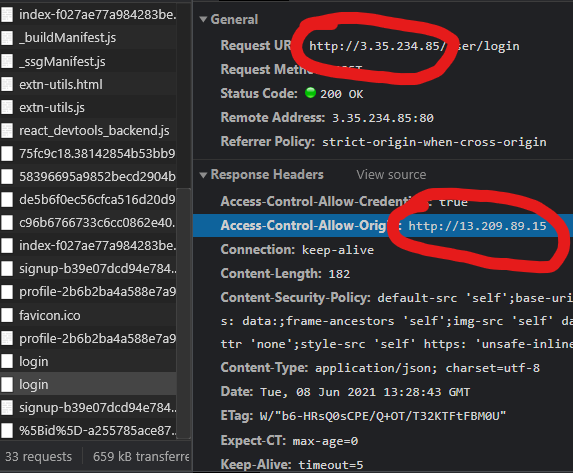Viewport: 573px width, 473px height.
Task: Open View source for response headers
Action: tap(391, 175)
